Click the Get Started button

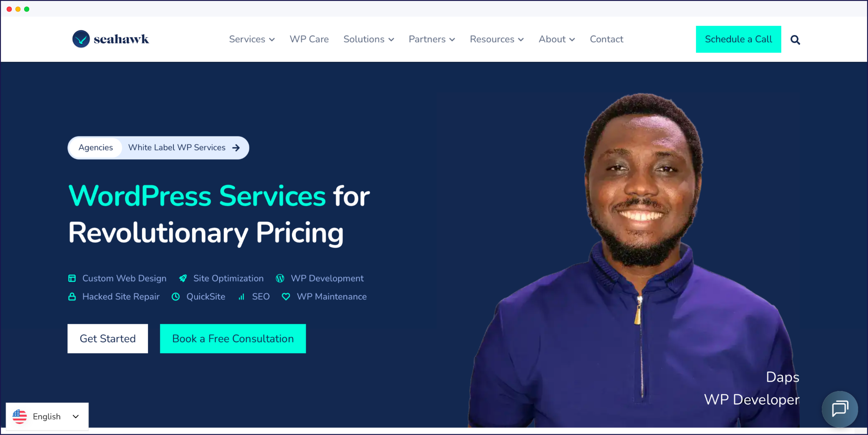click(x=108, y=338)
